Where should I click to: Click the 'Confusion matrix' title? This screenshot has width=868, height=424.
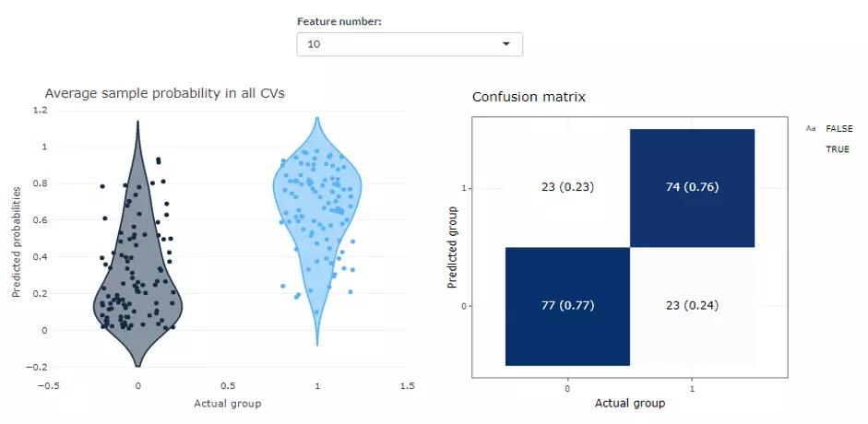click(529, 96)
